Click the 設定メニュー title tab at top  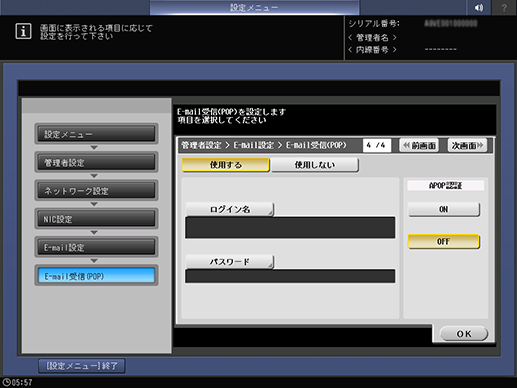[254, 7]
